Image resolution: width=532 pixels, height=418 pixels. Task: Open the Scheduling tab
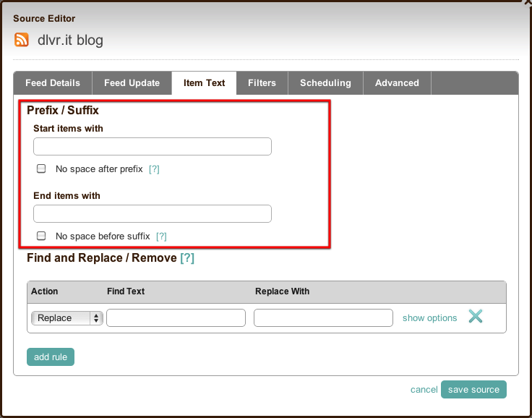point(325,83)
